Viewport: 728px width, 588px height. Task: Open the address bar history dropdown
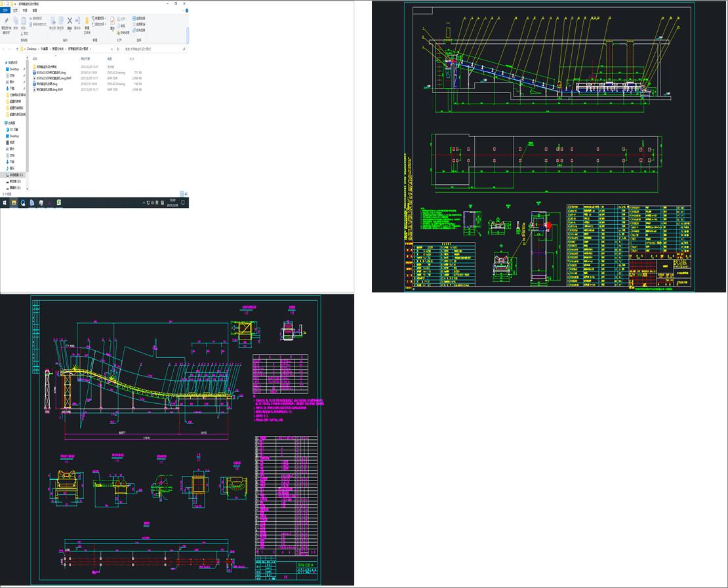[x=112, y=49]
